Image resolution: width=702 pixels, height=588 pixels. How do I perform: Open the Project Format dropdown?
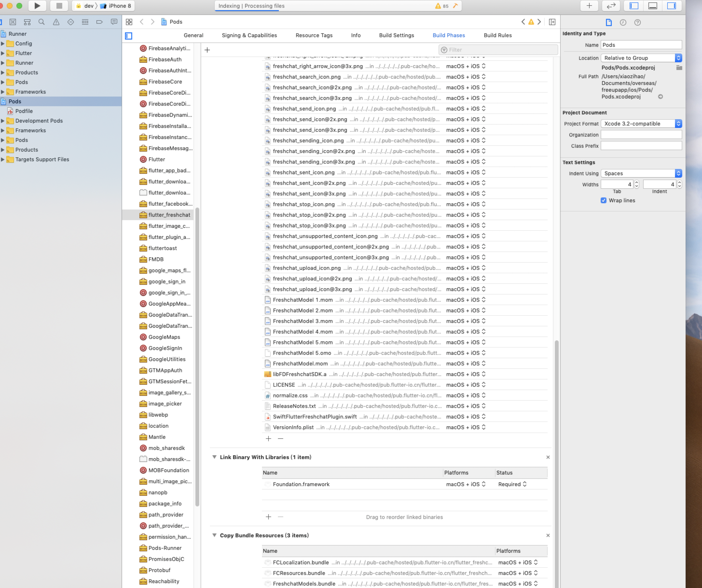click(x=641, y=124)
